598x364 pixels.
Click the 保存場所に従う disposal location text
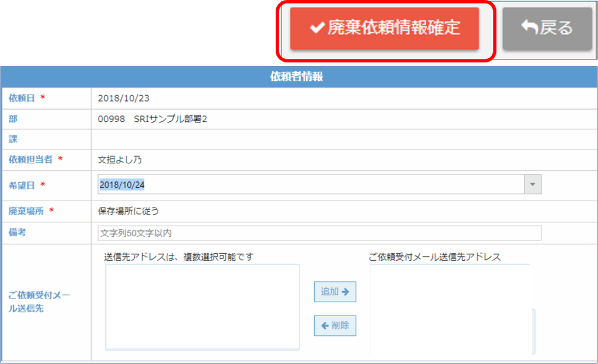[128, 211]
